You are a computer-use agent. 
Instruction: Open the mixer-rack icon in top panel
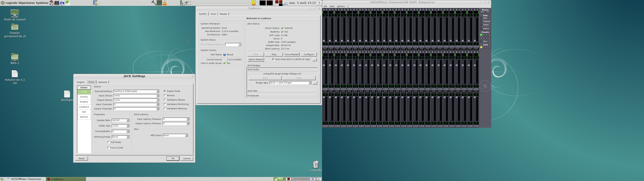click(159, 3)
